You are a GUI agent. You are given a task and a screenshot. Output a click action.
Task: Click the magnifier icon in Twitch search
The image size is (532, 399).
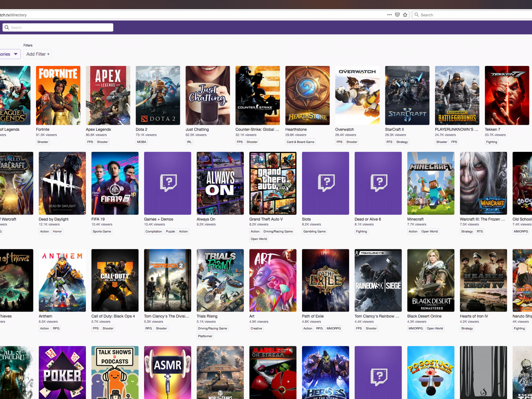point(7,28)
